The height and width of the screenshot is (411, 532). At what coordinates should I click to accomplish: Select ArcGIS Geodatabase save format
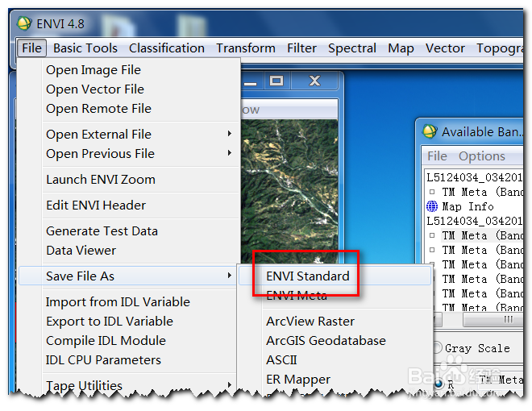(326, 340)
